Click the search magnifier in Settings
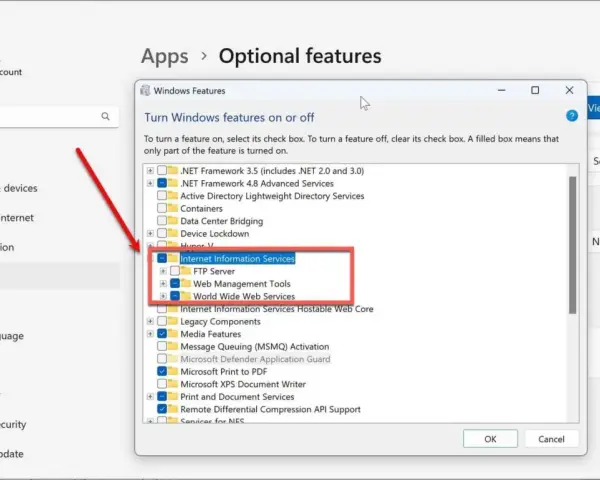Screen dimensions: 600x480 tap(106, 116)
